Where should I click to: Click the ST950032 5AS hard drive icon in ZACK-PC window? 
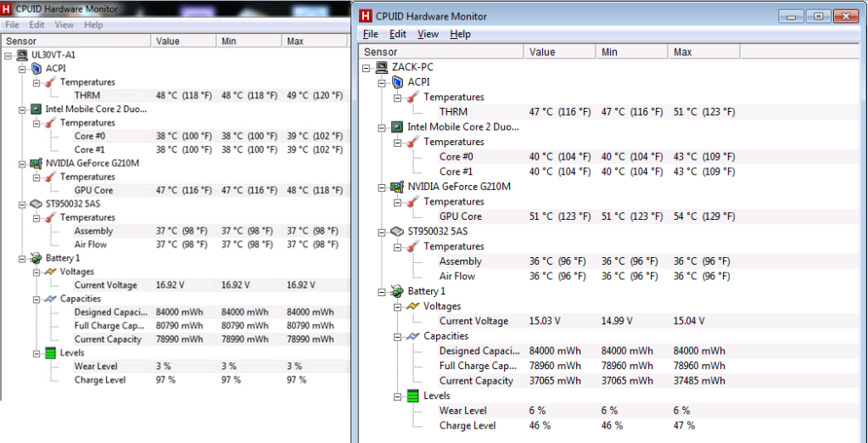tap(397, 231)
